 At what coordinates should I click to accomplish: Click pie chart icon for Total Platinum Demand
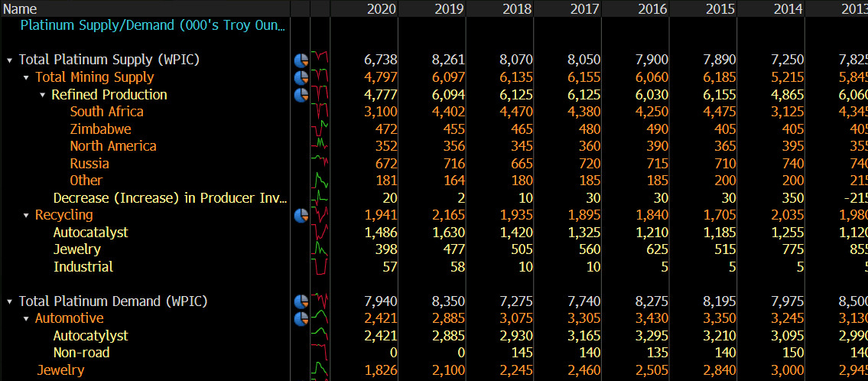(x=301, y=301)
